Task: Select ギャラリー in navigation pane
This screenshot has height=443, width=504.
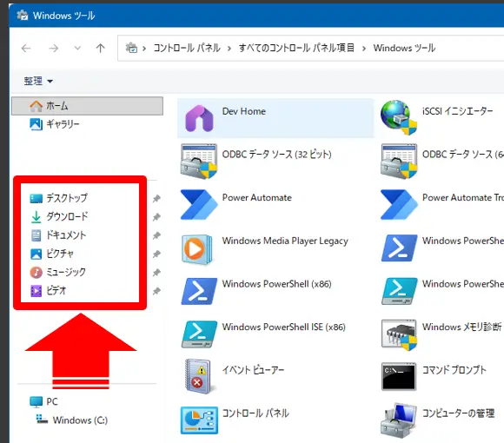Action: [55, 124]
